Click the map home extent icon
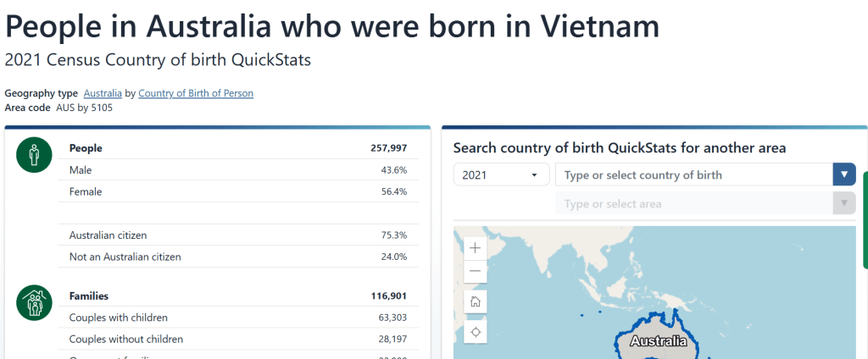The width and height of the screenshot is (868, 359). tap(475, 302)
